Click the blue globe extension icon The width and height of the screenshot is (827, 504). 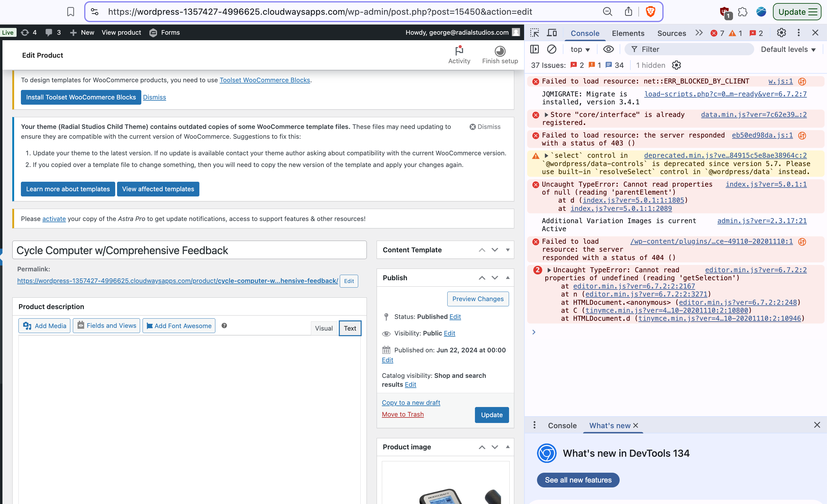(x=761, y=12)
